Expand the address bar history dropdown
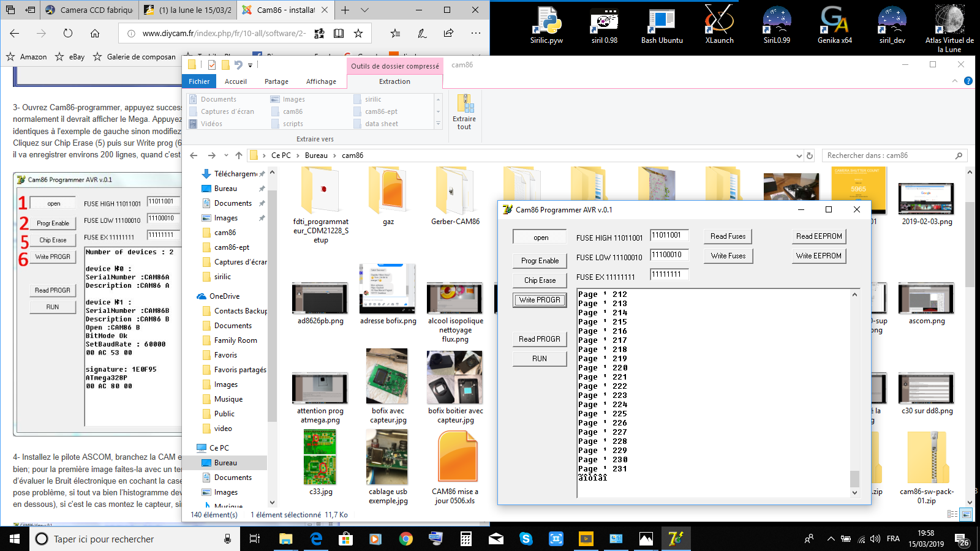Image resolution: width=980 pixels, height=551 pixels. click(799, 156)
